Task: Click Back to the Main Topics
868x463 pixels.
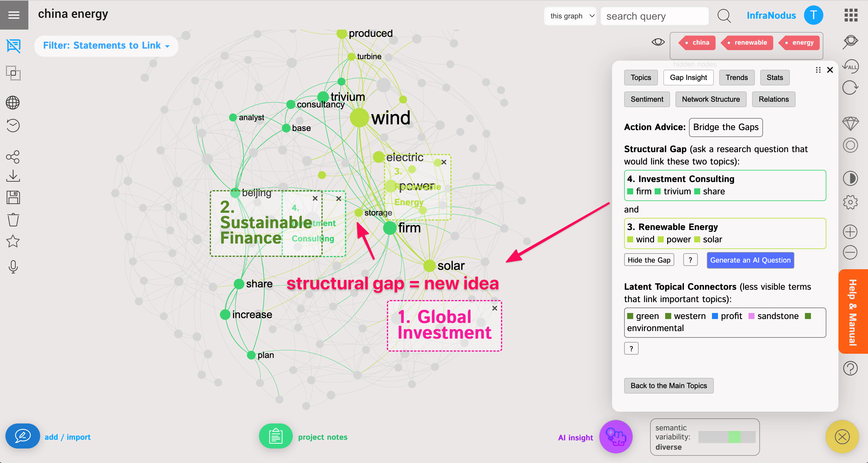Action: click(x=669, y=385)
